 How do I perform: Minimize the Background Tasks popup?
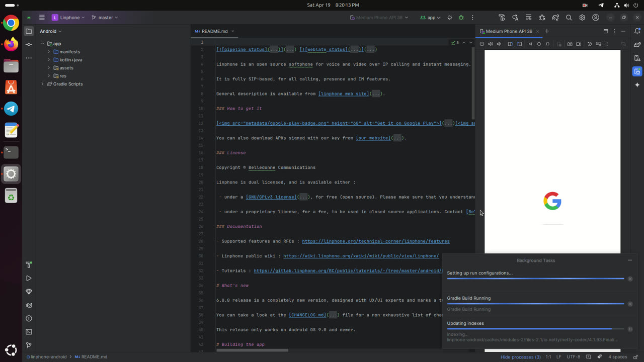pyautogui.click(x=630, y=260)
